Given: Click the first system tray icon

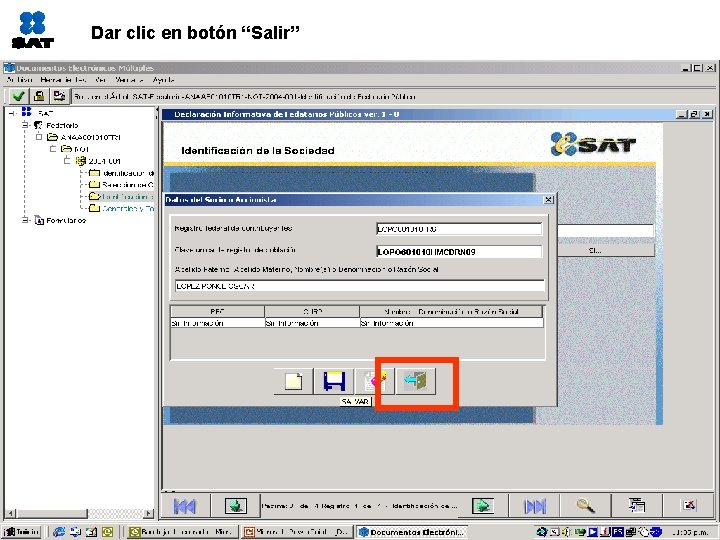Looking at the screenshot, I should coord(542,532).
